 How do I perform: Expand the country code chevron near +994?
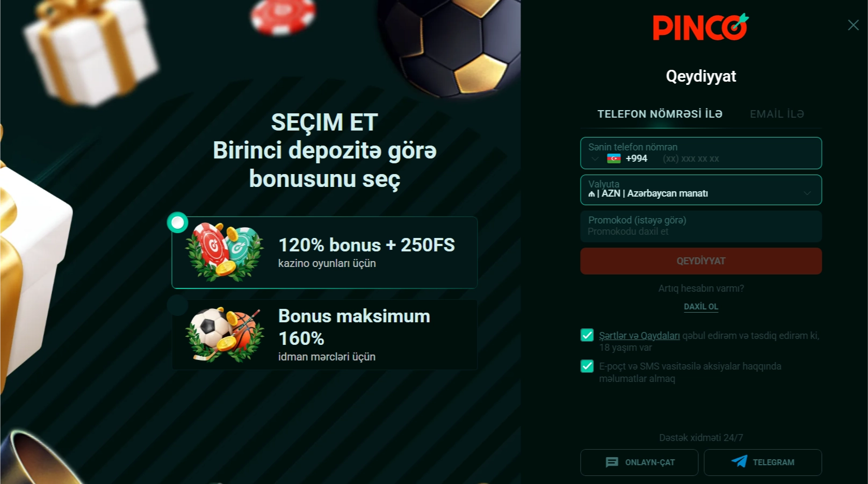point(595,158)
